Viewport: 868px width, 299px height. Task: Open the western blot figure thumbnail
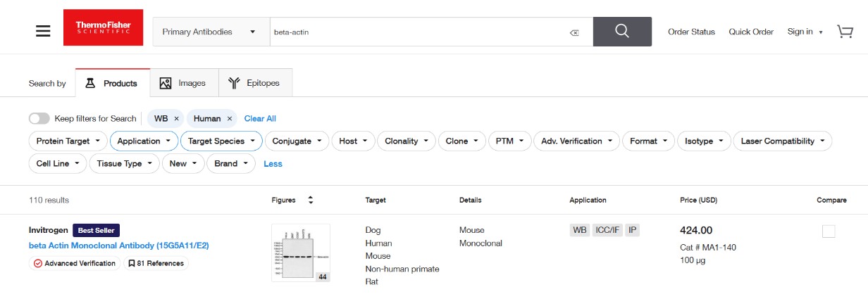(x=300, y=253)
